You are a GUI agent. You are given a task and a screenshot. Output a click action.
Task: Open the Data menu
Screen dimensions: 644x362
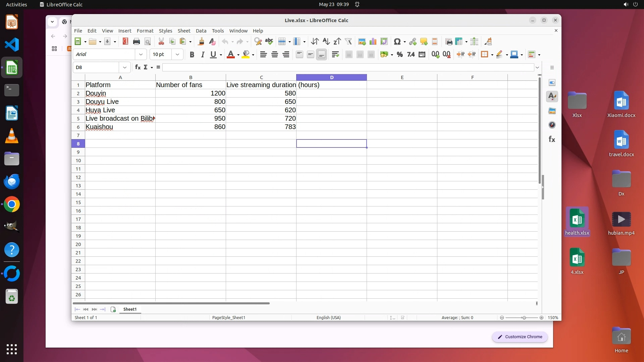(x=201, y=31)
